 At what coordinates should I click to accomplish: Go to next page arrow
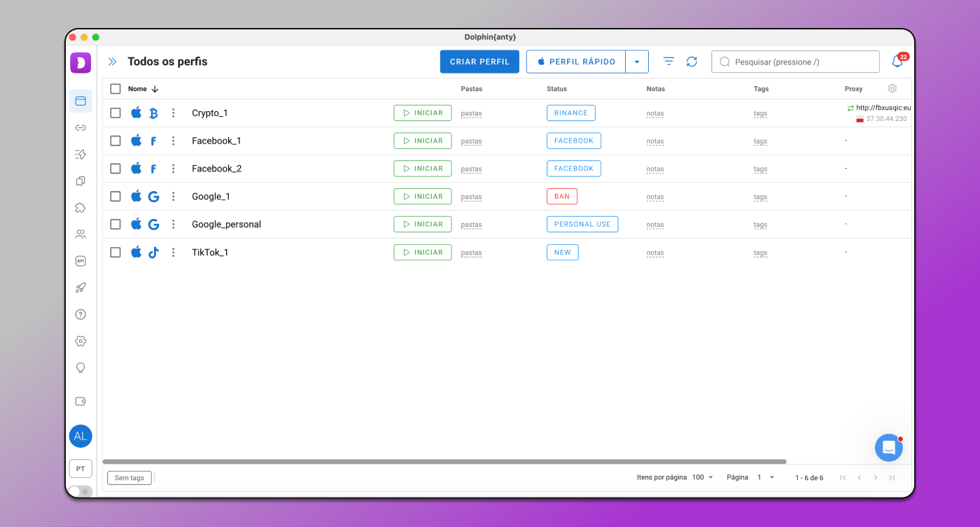(x=875, y=477)
